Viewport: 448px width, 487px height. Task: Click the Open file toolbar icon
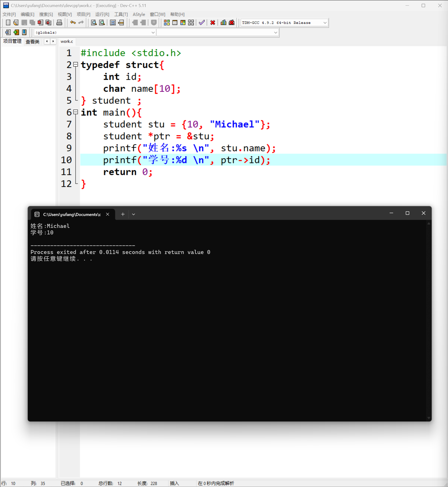[16, 23]
